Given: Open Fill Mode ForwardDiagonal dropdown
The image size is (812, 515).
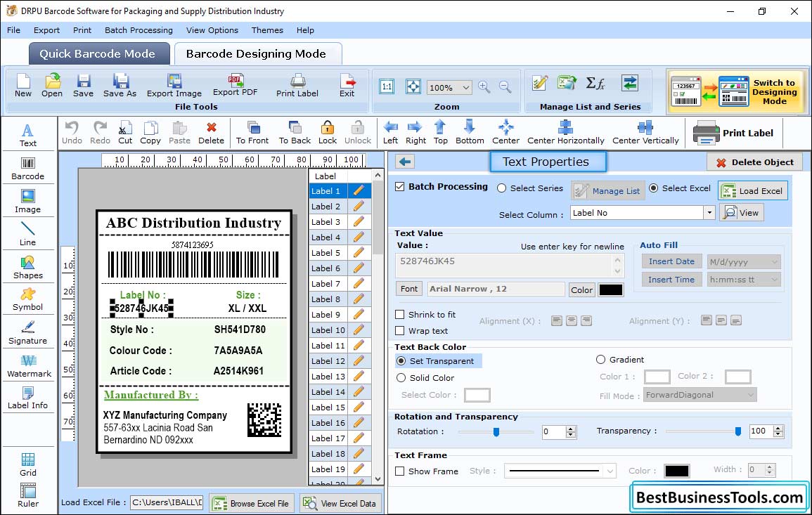Looking at the screenshot, I should click(x=750, y=395).
